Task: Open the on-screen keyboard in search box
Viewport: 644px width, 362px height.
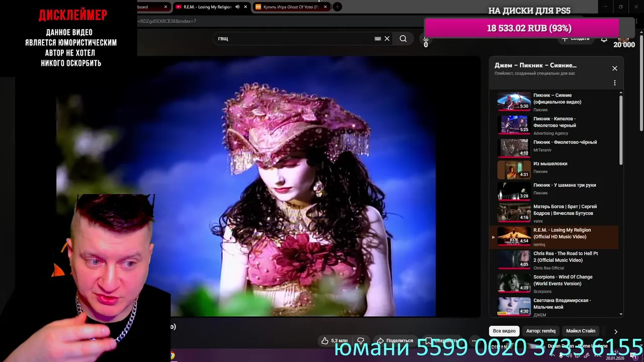Action: click(378, 39)
